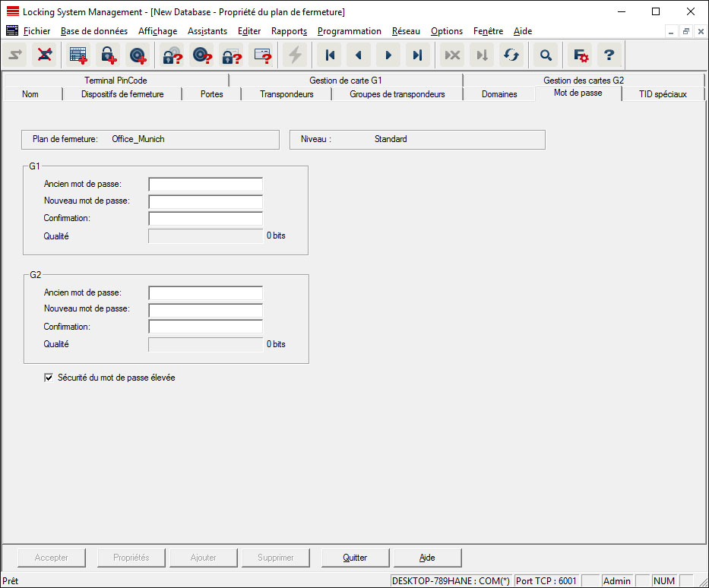This screenshot has width=709, height=588.
Task: Click the question mark help icon
Action: pos(609,55)
